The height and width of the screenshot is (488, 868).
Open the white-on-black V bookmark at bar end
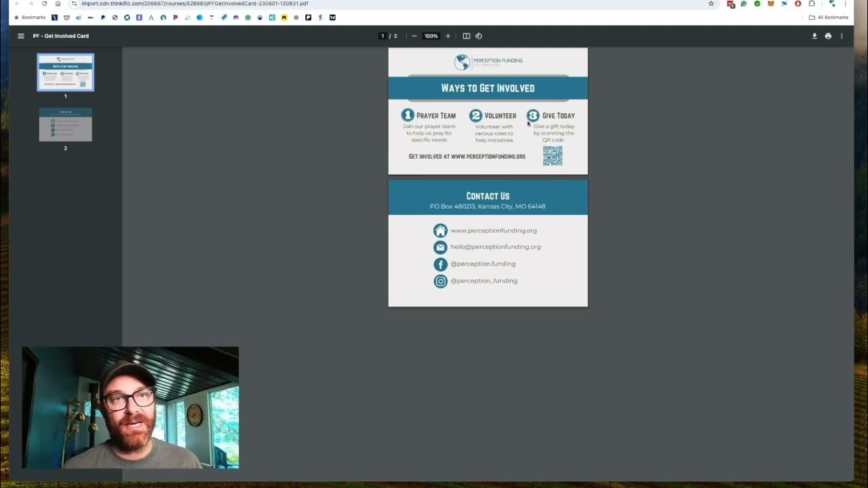(x=332, y=18)
